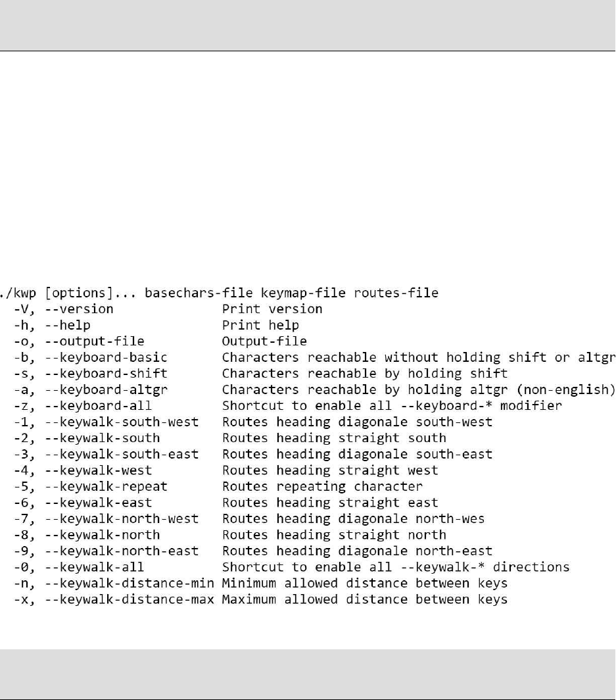Click the "Routes heading straight south" description

click(x=334, y=438)
